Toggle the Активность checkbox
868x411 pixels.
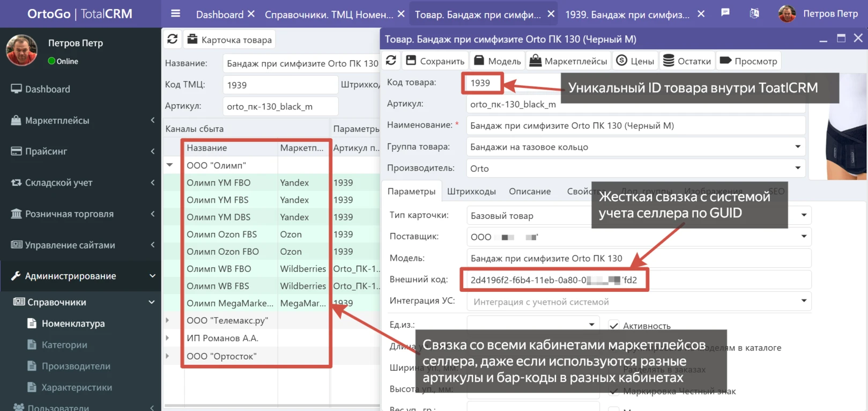(614, 326)
